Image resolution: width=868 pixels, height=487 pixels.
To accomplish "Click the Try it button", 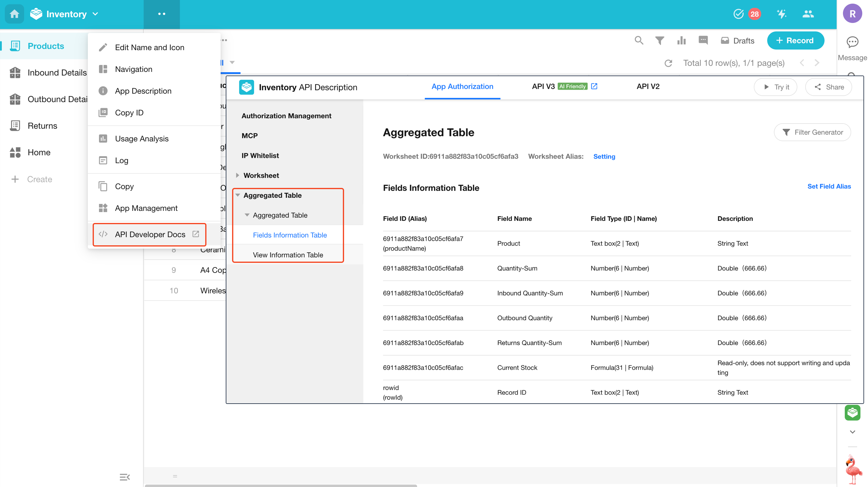I will coord(775,87).
